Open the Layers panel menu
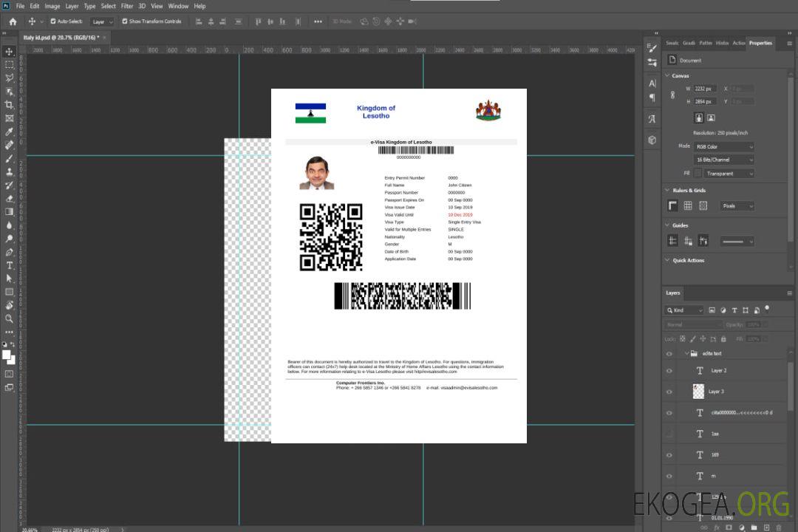 tap(789, 293)
